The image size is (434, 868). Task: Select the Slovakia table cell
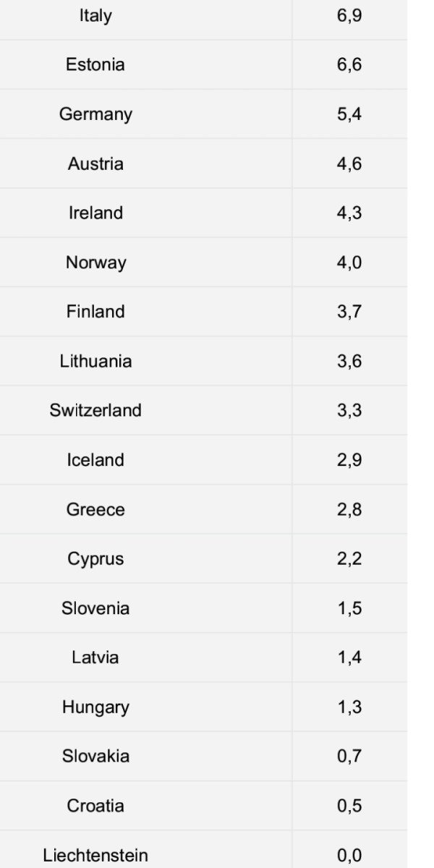[95, 757]
